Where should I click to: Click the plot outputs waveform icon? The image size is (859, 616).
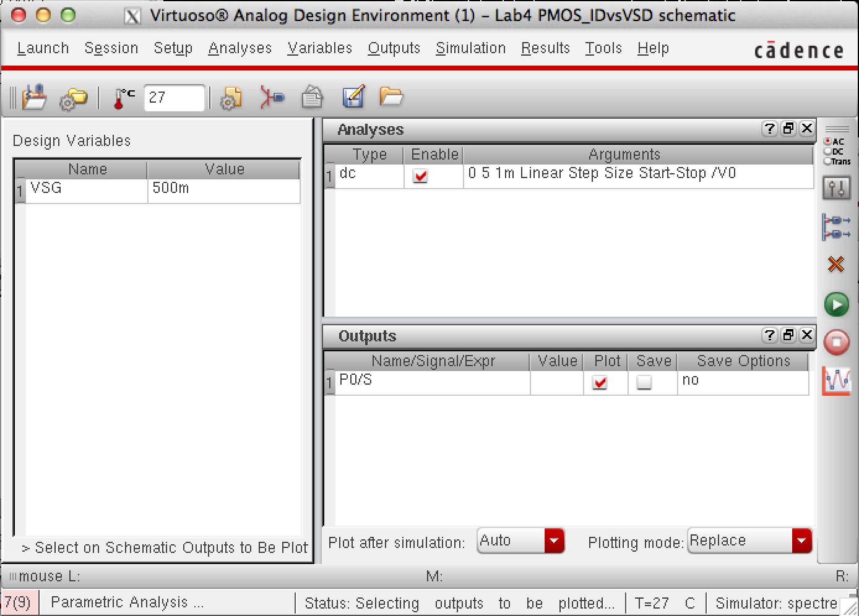coord(837,381)
